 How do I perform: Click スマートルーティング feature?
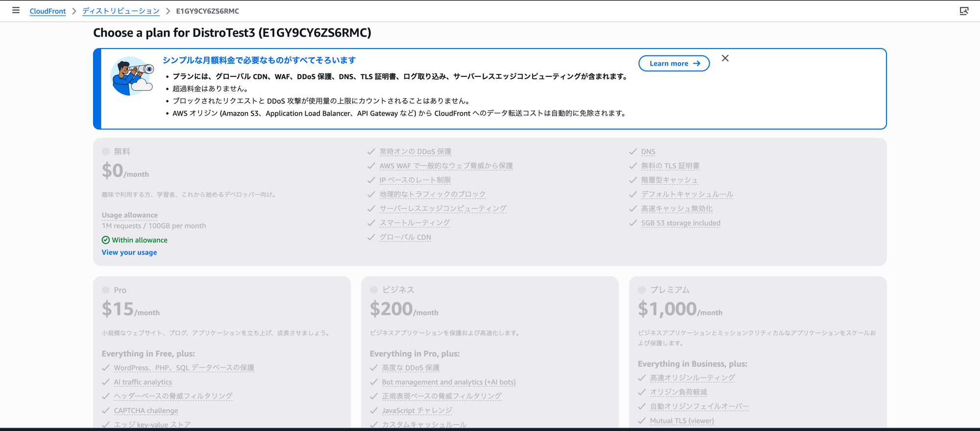tap(415, 223)
